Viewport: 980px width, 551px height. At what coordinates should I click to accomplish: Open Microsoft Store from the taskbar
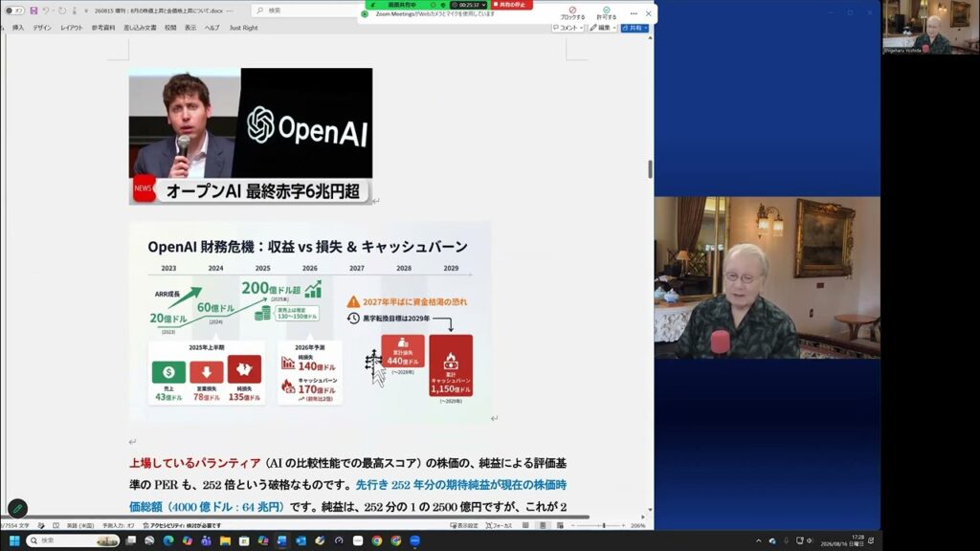(x=244, y=540)
